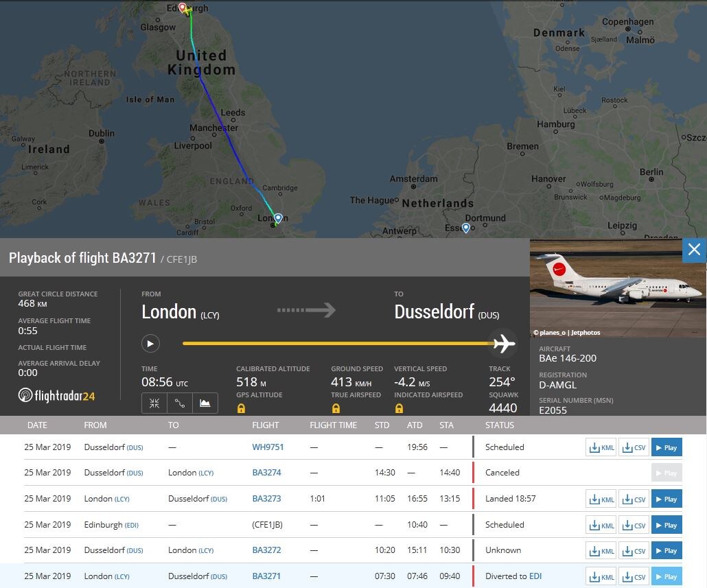Download CSV for flight BA3273
707x588 pixels.
click(634, 499)
